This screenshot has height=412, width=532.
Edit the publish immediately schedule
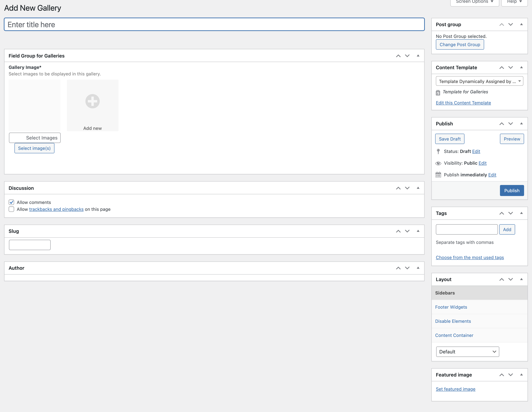(x=492, y=175)
